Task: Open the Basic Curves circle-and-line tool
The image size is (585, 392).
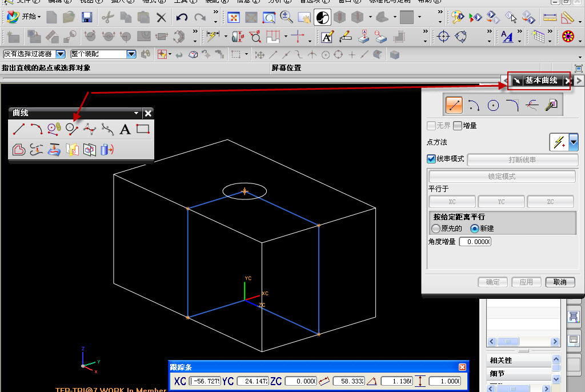Action: point(71,129)
